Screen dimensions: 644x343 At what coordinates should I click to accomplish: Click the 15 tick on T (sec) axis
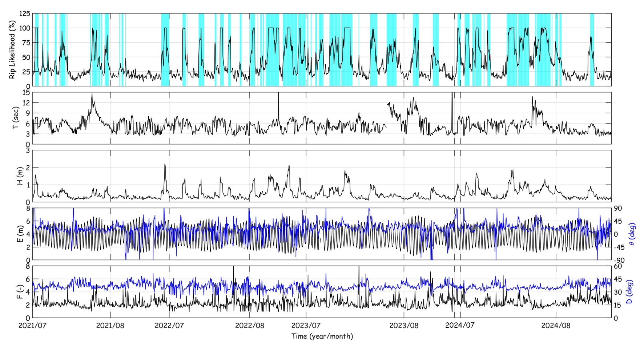26,93
